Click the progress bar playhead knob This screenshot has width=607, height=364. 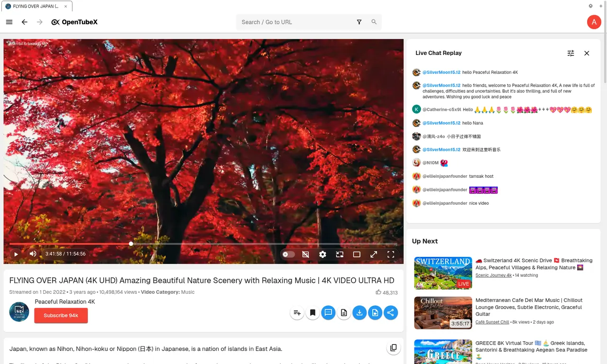coord(131,244)
